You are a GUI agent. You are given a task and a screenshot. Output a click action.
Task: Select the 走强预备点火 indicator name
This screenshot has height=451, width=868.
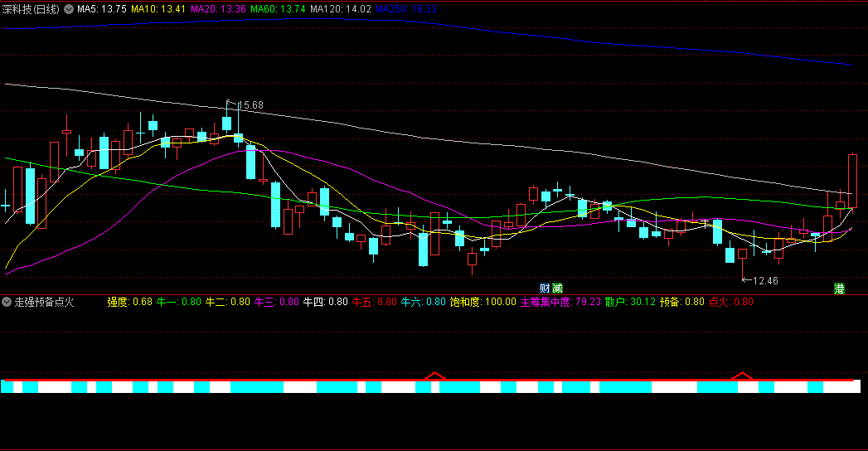tap(44, 302)
